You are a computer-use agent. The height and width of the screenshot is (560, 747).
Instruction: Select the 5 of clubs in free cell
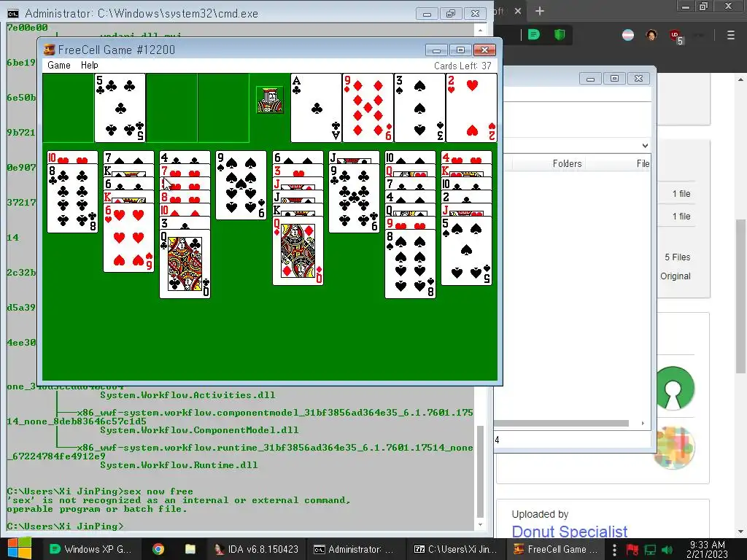pyautogui.click(x=120, y=108)
